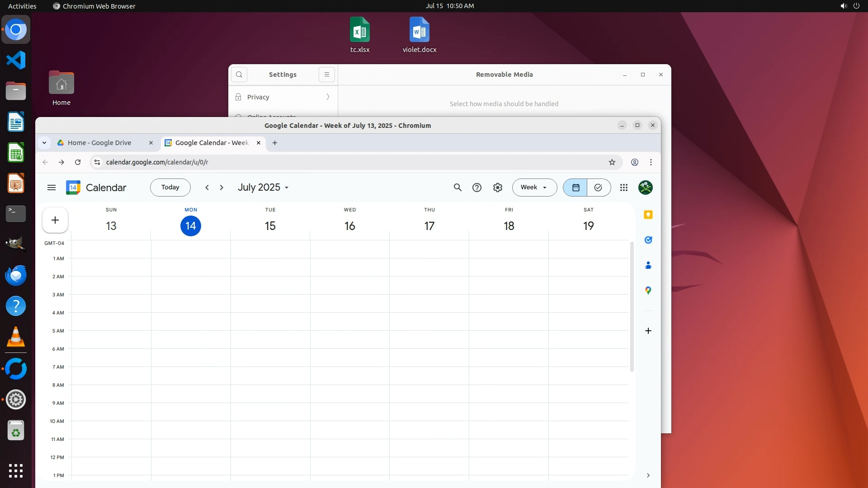Click the Today button
This screenshot has height=488, width=868.
coord(170,188)
